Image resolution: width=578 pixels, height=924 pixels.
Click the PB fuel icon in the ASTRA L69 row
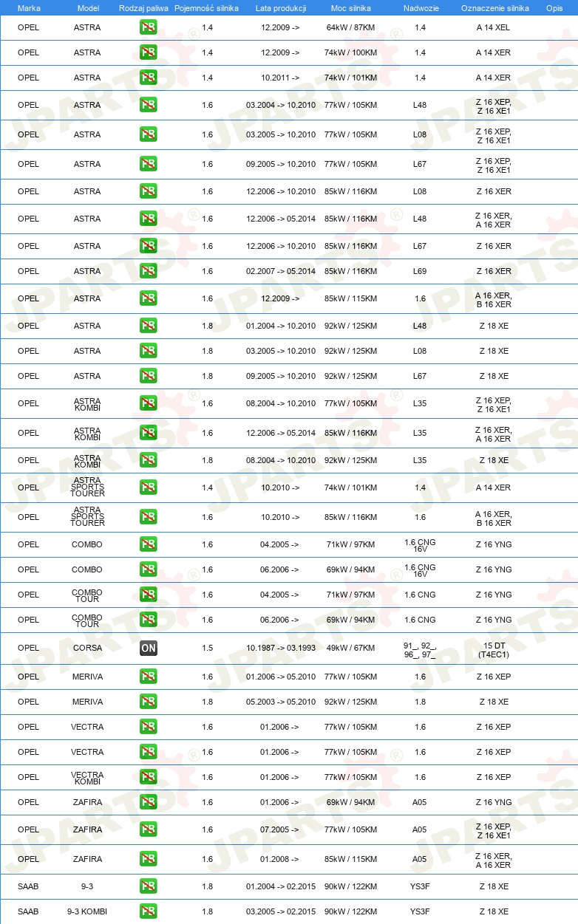coord(149,271)
